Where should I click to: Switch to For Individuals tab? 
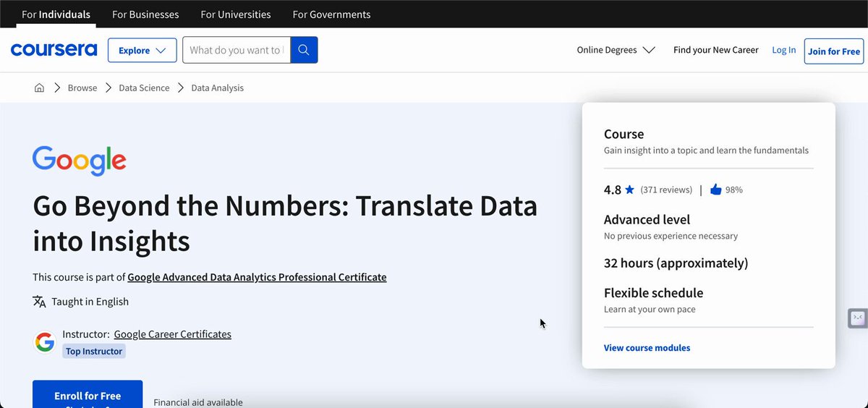click(56, 14)
